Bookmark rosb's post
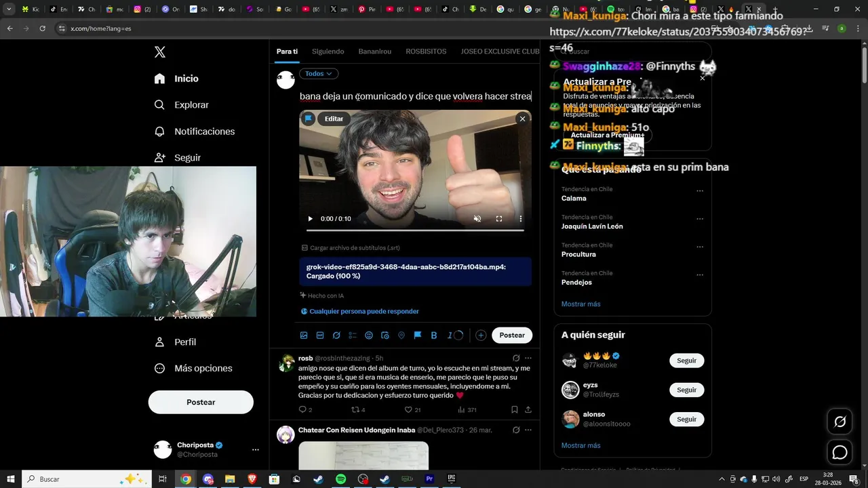The height and width of the screenshot is (488, 868). tap(515, 410)
